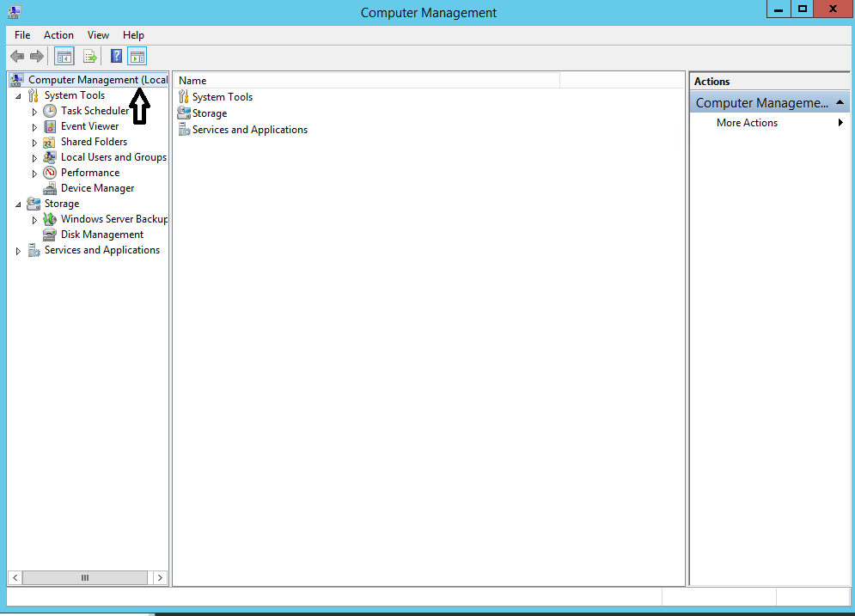
Task: Sort by the Name column header
Action: pyautogui.click(x=368, y=80)
